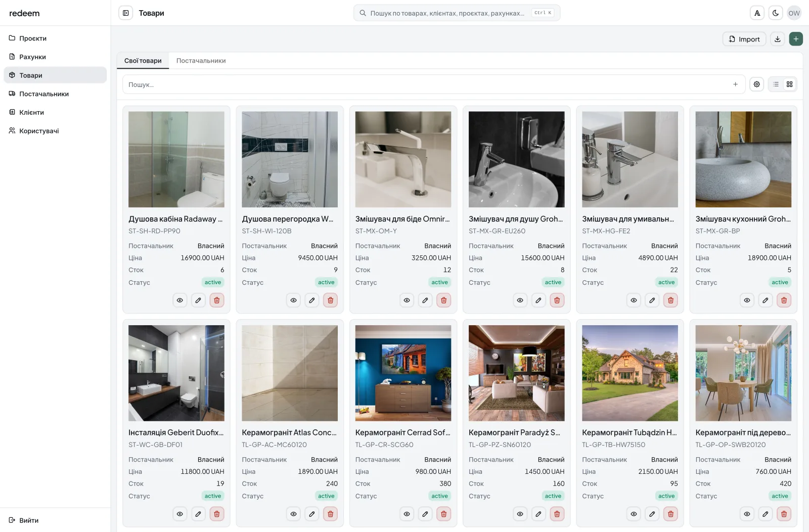This screenshot has width=809, height=532.
Task: Delete Керамограніт під дерево product
Action: [x=784, y=514]
